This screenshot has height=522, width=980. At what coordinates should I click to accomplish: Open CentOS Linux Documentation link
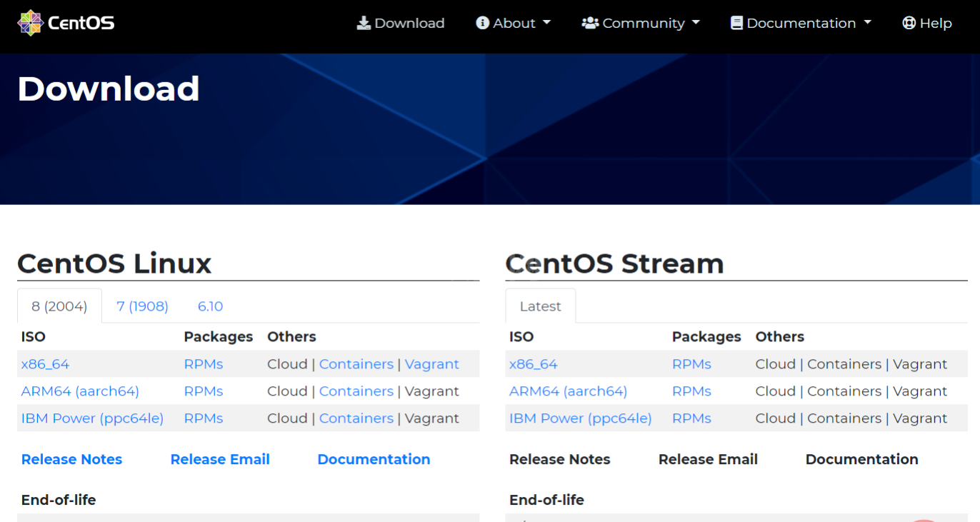(374, 459)
